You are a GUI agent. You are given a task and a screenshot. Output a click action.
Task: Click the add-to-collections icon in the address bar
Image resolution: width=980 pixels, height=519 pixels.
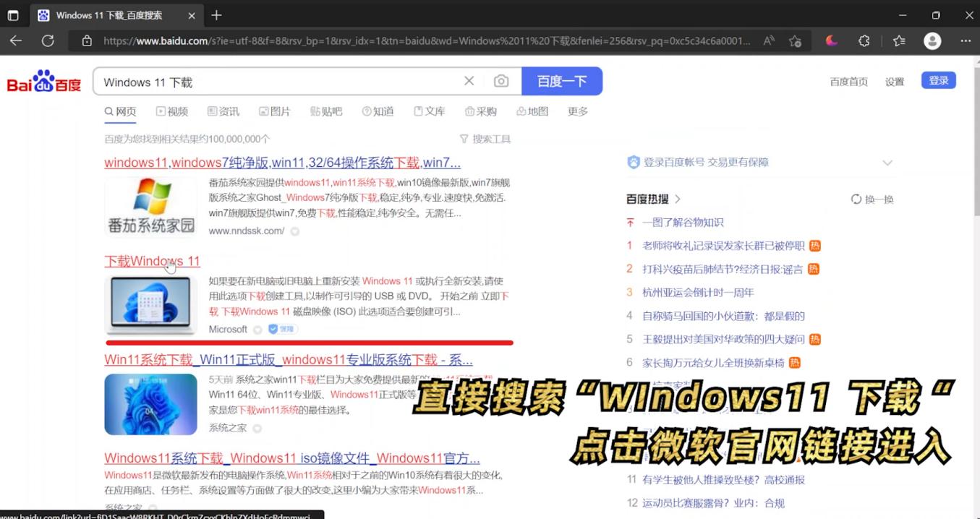795,42
